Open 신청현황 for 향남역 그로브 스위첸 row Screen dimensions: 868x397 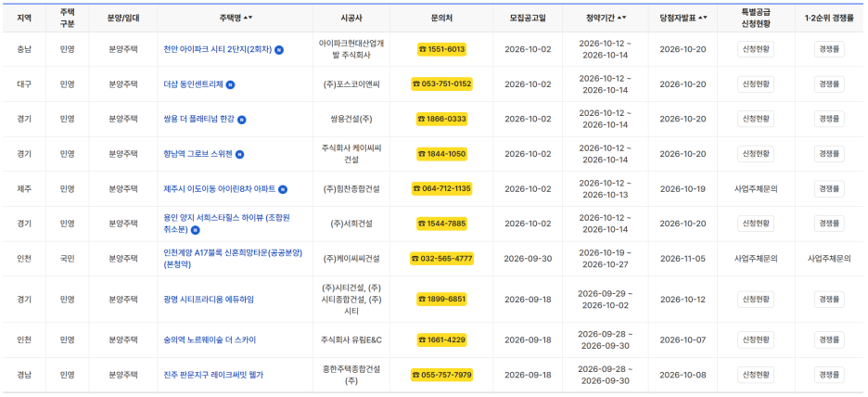pos(756,154)
